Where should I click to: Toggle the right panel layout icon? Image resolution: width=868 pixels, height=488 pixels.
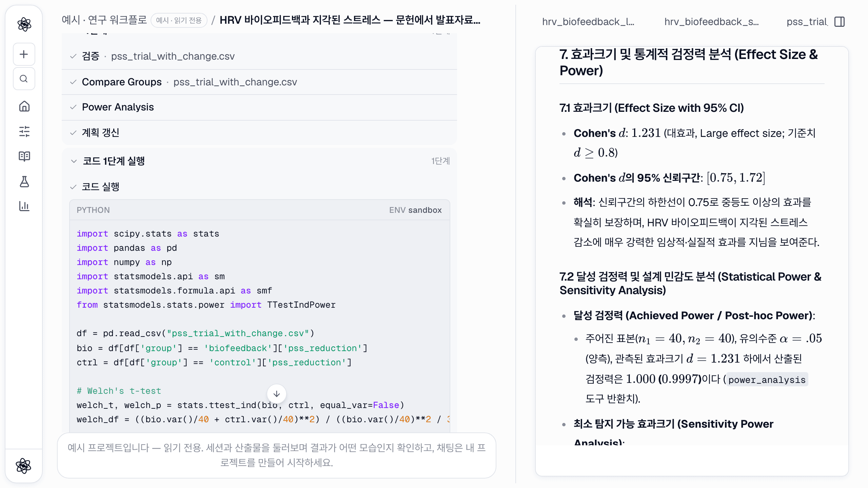[x=840, y=22]
